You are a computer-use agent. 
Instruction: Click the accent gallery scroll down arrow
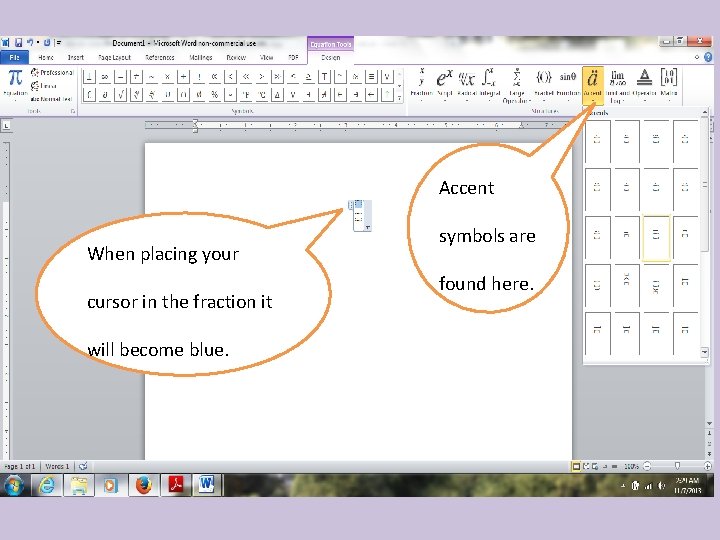[x=705, y=352]
